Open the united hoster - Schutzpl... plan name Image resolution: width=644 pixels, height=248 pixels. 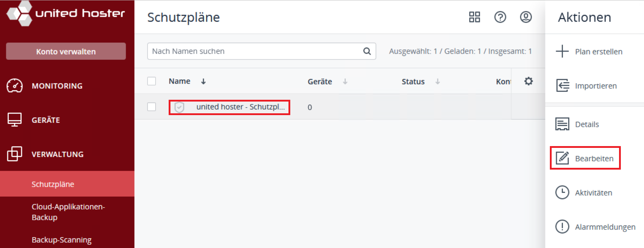[241, 107]
